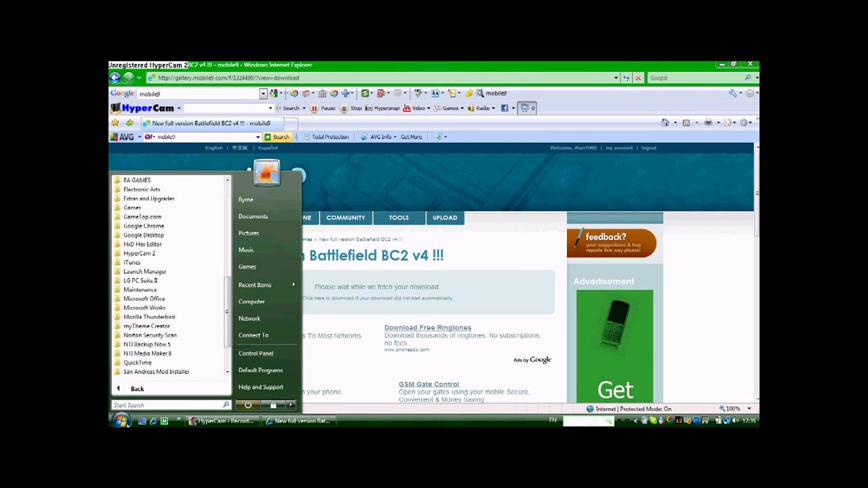Click the Internet Explorer Forward arrow button
The image size is (868, 488).
pos(128,78)
